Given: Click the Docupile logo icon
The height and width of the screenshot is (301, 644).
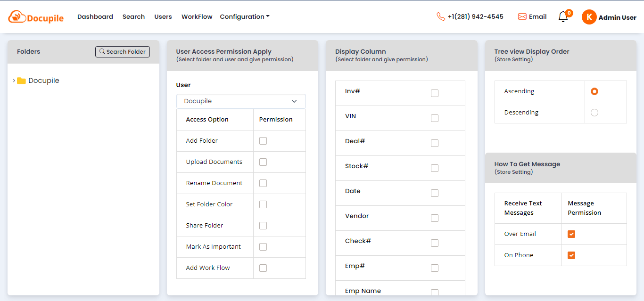Looking at the screenshot, I should tap(17, 17).
